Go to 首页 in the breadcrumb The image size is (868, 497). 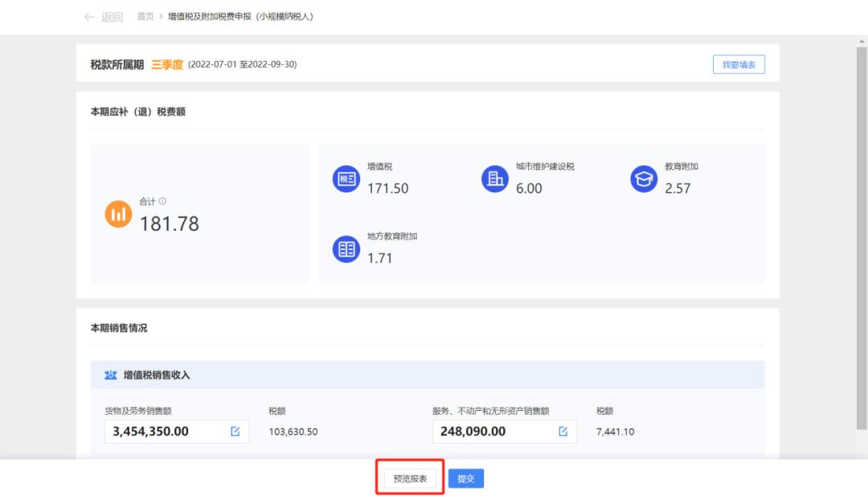click(x=145, y=17)
